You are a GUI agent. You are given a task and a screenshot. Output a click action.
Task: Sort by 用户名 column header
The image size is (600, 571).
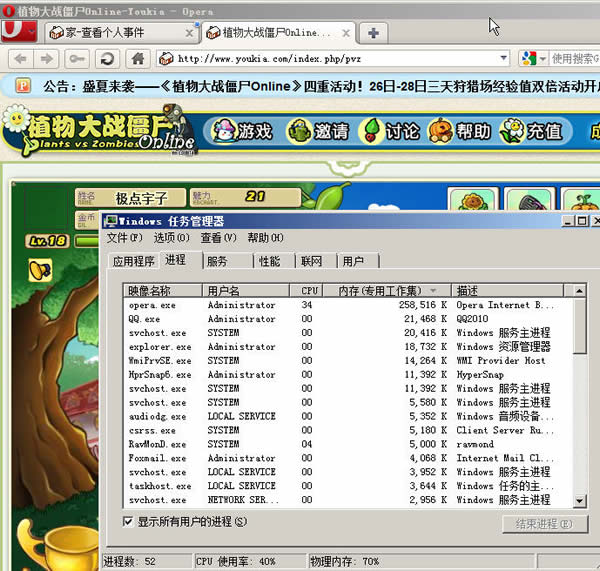[246, 291]
